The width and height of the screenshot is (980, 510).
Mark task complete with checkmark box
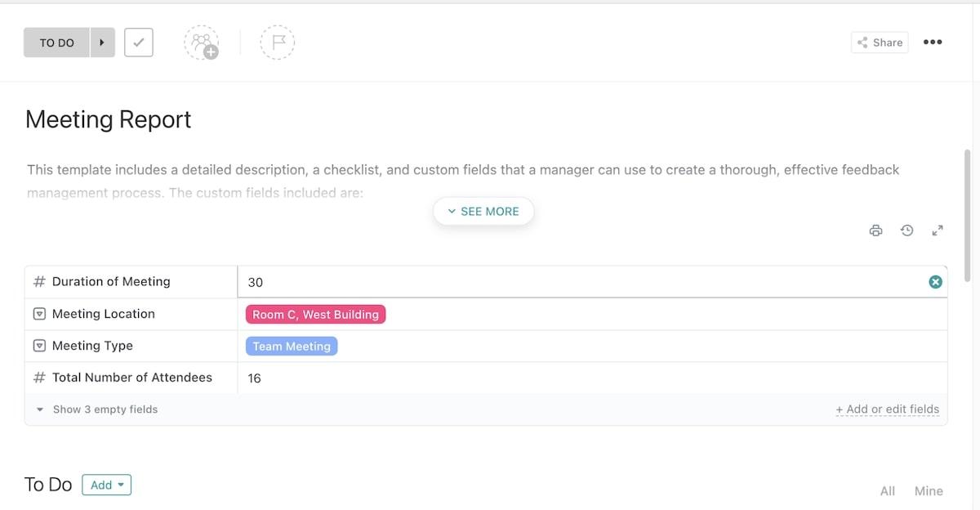coord(139,42)
